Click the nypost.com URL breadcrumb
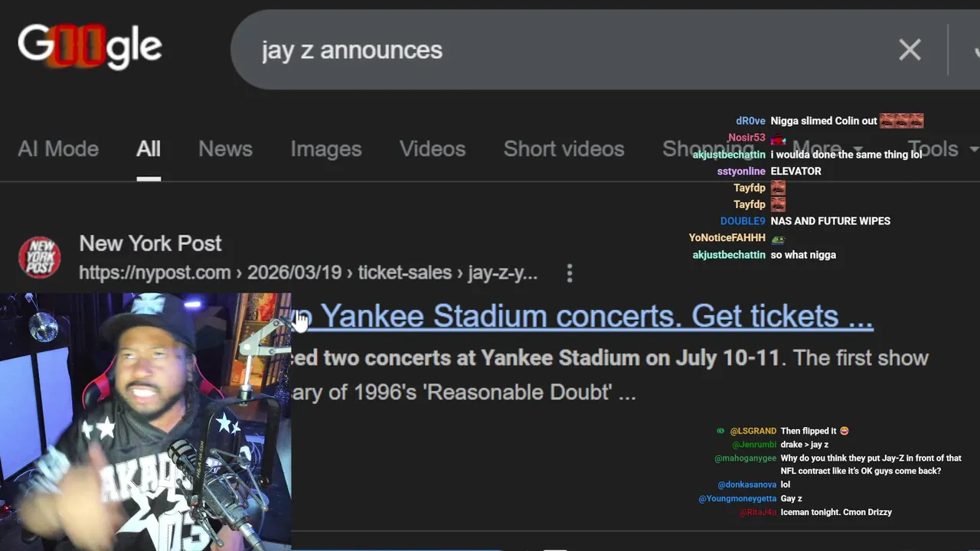 (308, 273)
